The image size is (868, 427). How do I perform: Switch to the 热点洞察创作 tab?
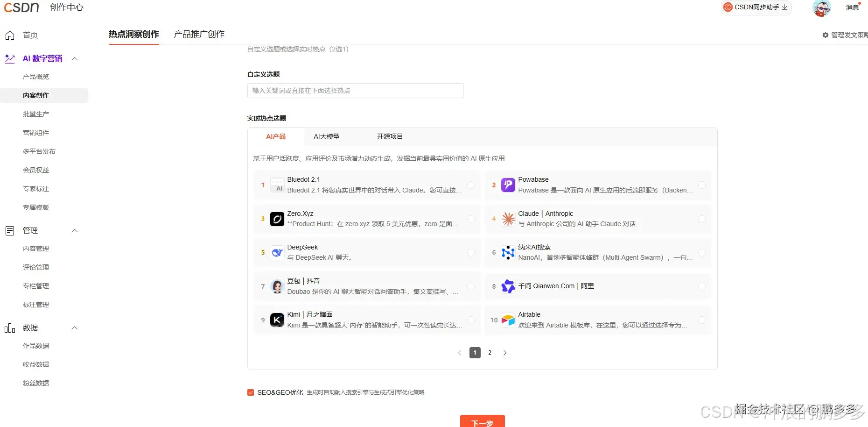pos(134,34)
